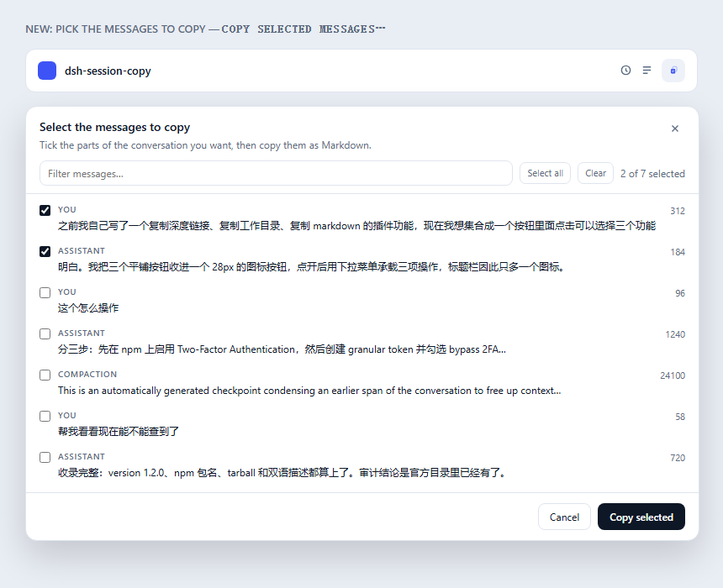Click the three-line outline icon
Image resolution: width=723 pixels, height=588 pixels.
pos(647,71)
